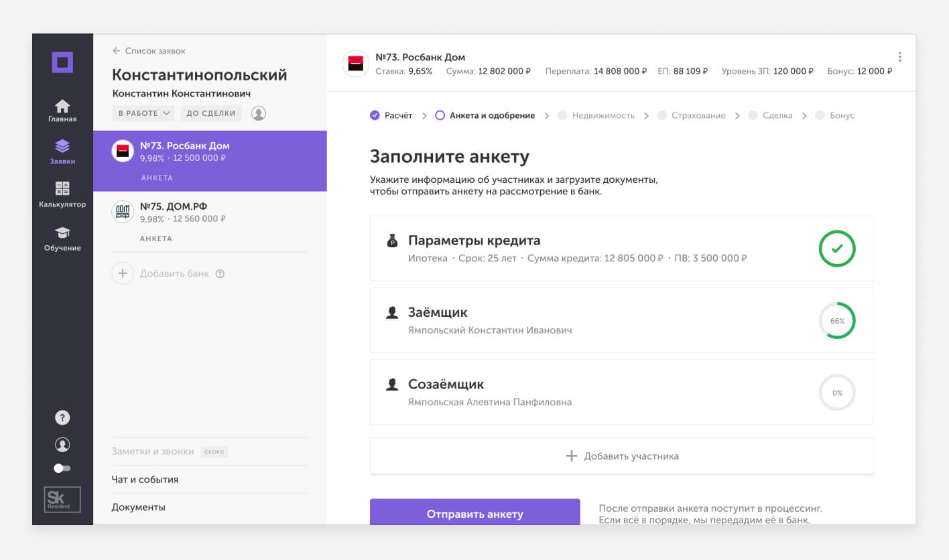This screenshot has height=560, width=949.
Task: Click the person icon beside Заёмщик
Action: click(x=392, y=313)
